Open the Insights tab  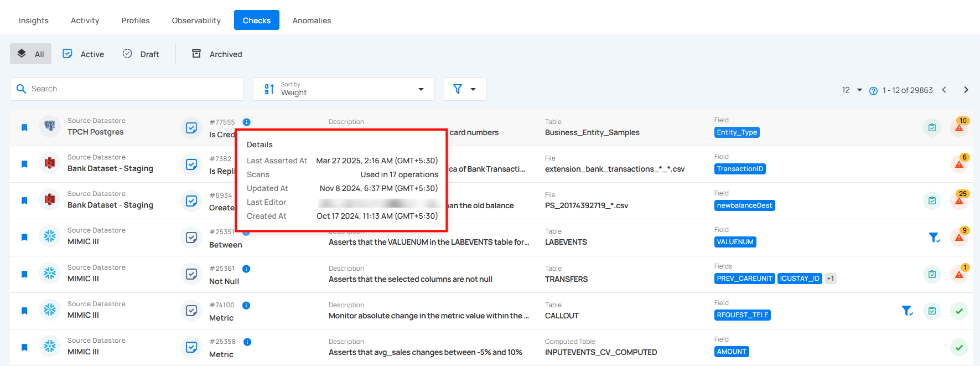point(33,20)
